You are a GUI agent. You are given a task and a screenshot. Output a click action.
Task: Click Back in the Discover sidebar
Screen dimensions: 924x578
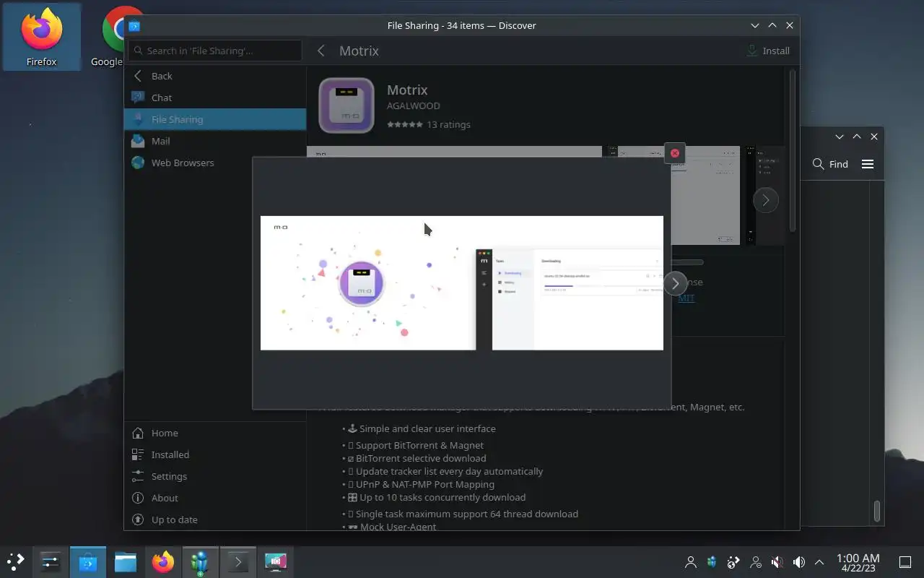point(215,76)
